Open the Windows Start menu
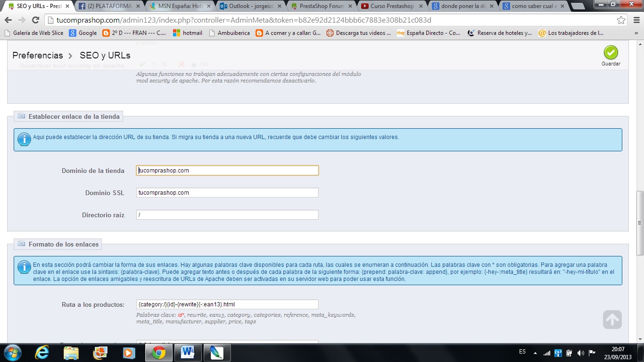The width and height of the screenshot is (644, 362). [x=13, y=353]
